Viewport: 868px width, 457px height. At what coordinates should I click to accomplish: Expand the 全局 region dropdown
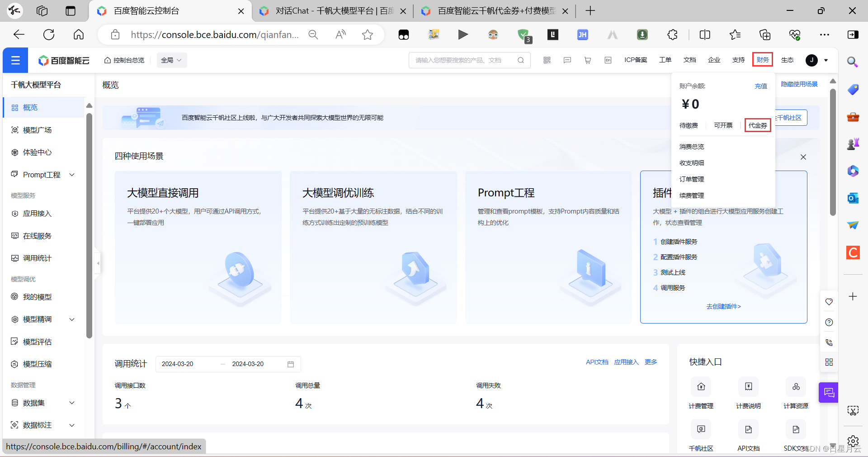[x=172, y=60]
